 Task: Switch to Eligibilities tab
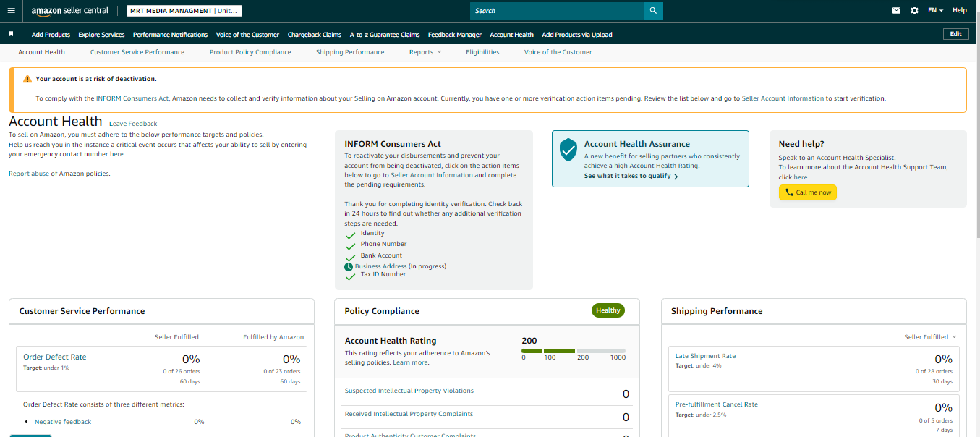482,52
